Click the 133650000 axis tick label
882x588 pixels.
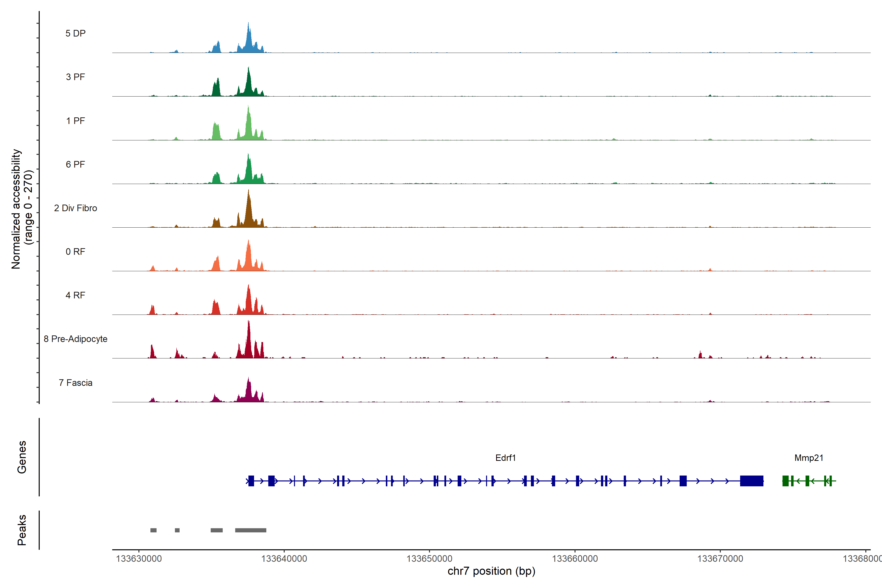[429, 559]
